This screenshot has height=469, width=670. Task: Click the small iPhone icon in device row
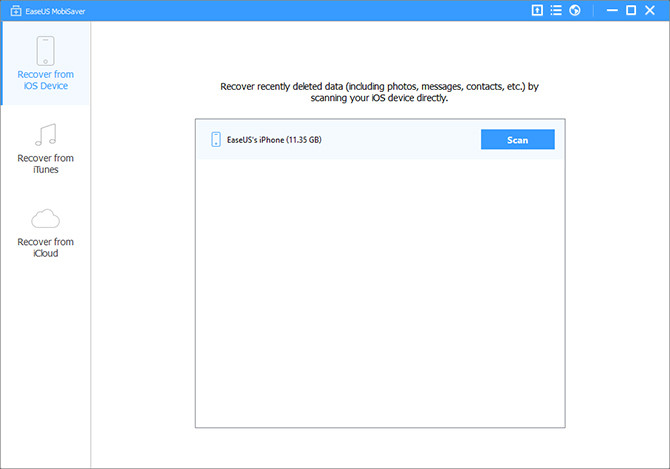pos(215,139)
